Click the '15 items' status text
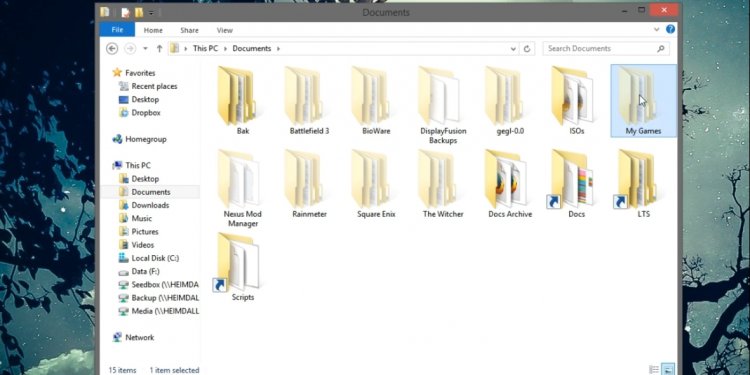Image resolution: width=750 pixels, height=375 pixels. pyautogui.click(x=122, y=370)
